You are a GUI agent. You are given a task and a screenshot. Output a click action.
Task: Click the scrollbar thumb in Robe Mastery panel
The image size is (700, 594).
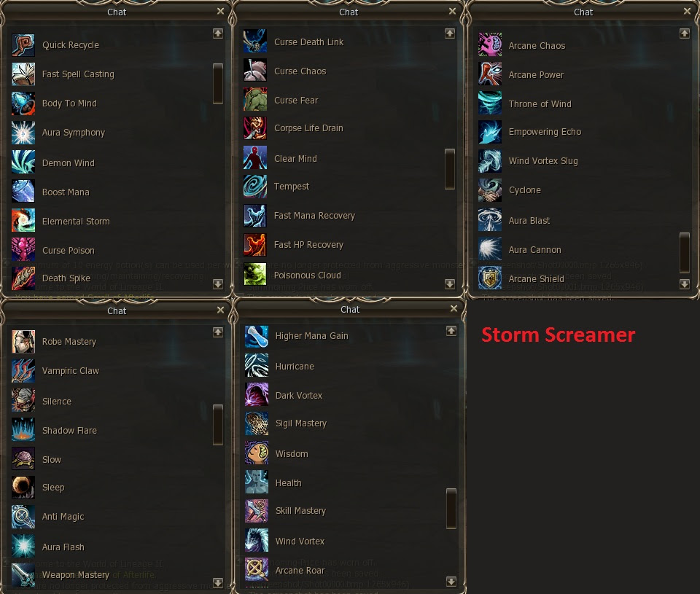click(x=218, y=425)
